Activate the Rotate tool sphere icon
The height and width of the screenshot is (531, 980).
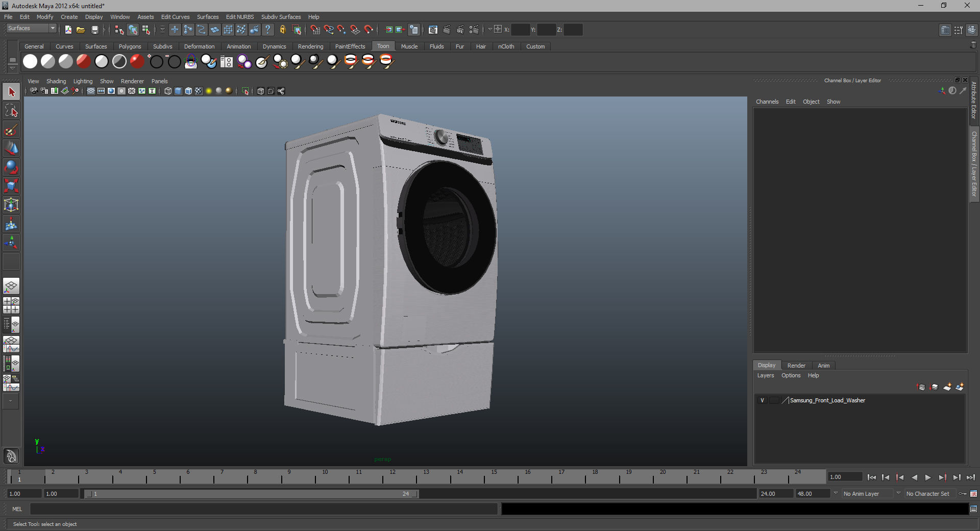point(11,167)
